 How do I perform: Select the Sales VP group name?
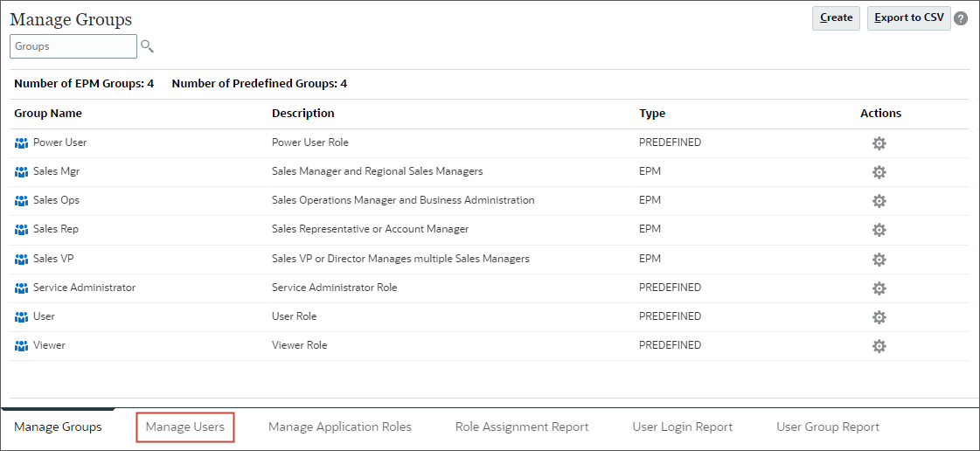[x=54, y=259]
